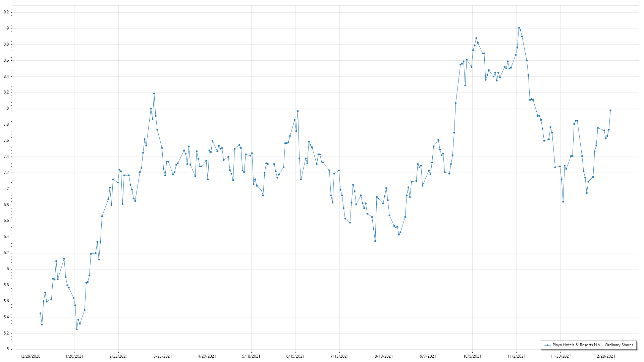
Task: Click the legend series marker icon
Action: [547, 345]
